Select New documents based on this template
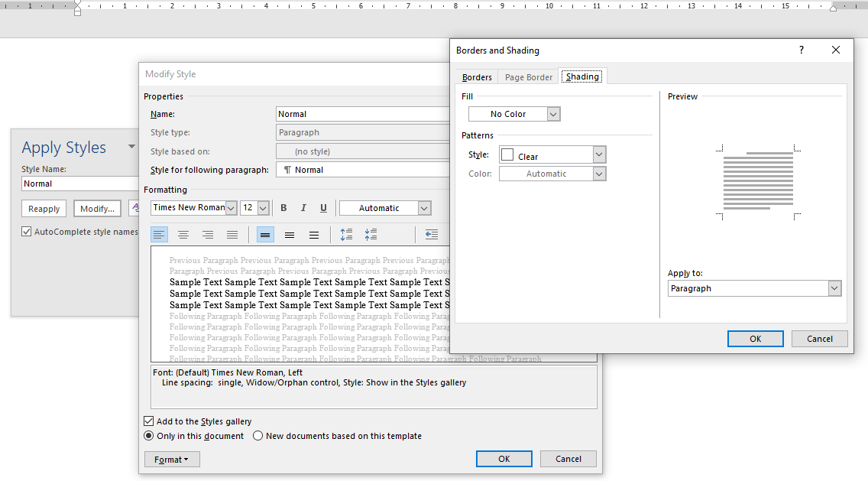868x481 pixels. (257, 436)
